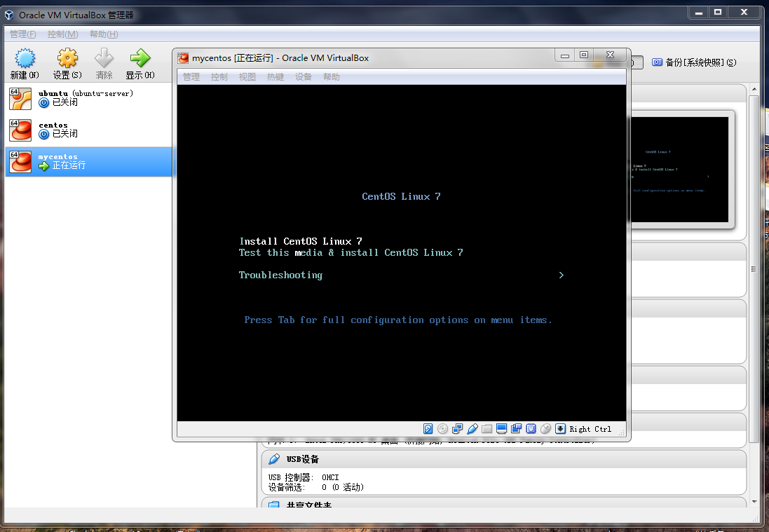
Task: Click the display monitor status icon
Action: point(501,429)
